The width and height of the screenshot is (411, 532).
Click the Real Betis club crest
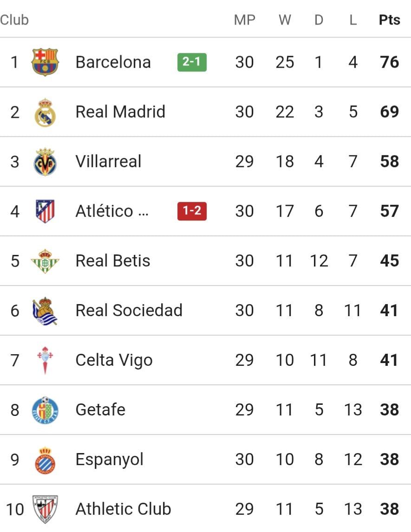click(x=45, y=261)
